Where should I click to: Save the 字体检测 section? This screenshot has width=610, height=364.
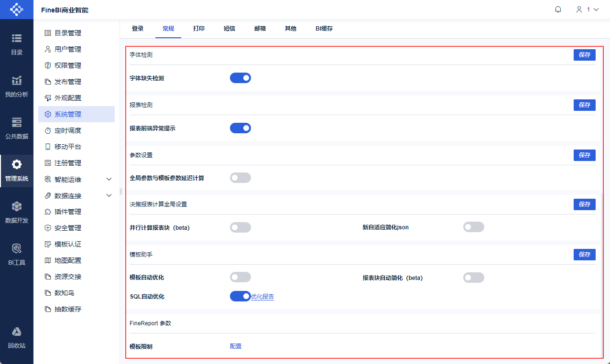coord(585,55)
